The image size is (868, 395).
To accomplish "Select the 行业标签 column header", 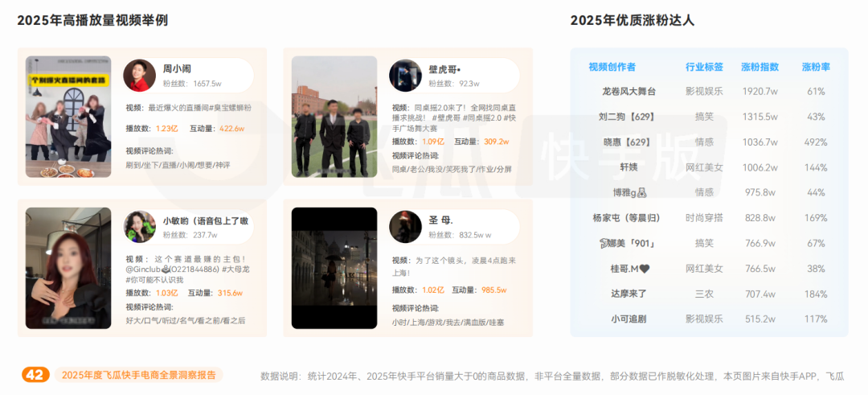I will (704, 67).
